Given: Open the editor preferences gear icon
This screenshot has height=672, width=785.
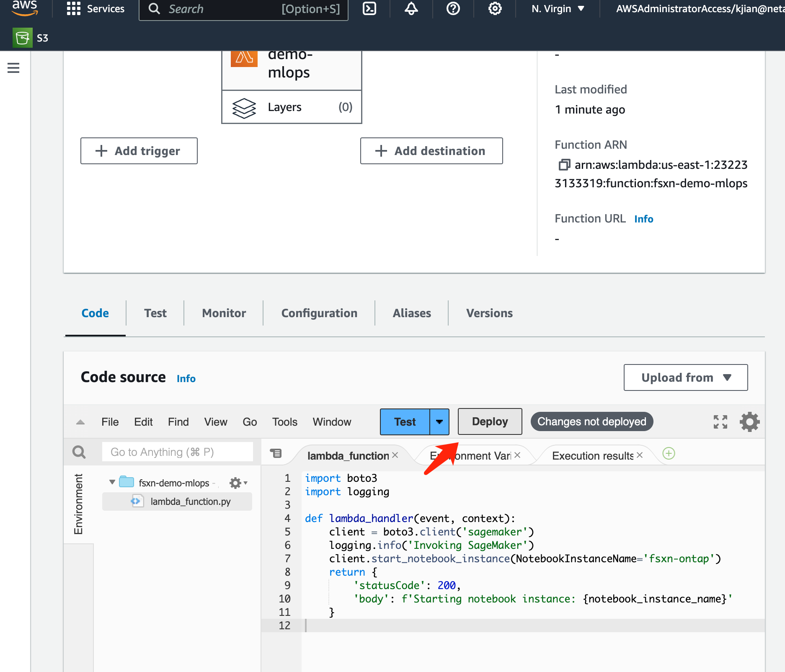Looking at the screenshot, I should point(749,421).
